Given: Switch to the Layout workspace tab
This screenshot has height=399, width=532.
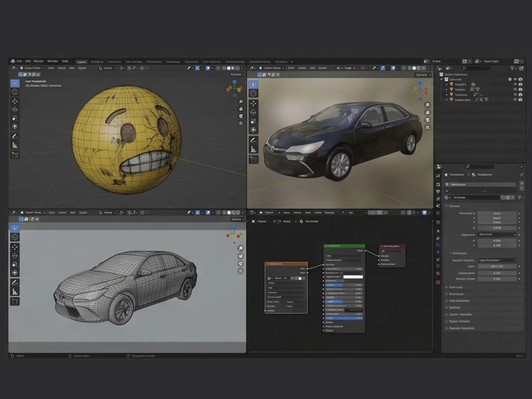Looking at the screenshot, I should (x=81, y=62).
